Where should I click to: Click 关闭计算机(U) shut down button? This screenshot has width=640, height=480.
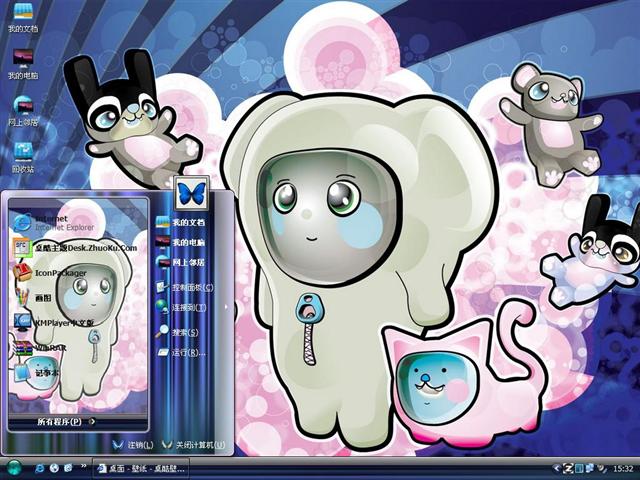193,444
